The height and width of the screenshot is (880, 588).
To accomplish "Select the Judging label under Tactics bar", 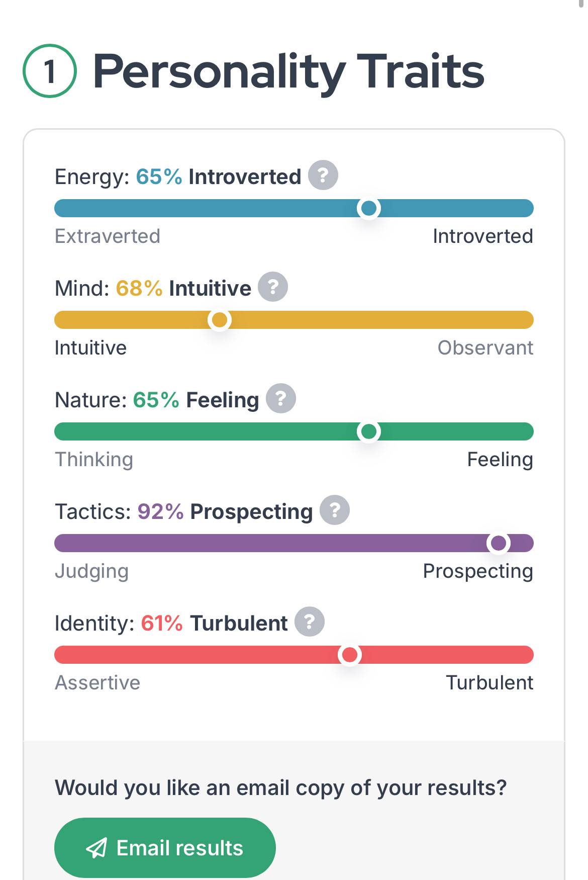I will [91, 571].
